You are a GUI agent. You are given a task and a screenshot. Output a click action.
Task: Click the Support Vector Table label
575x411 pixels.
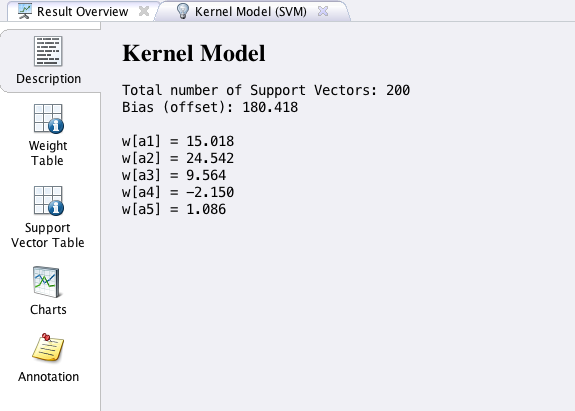pos(48,235)
